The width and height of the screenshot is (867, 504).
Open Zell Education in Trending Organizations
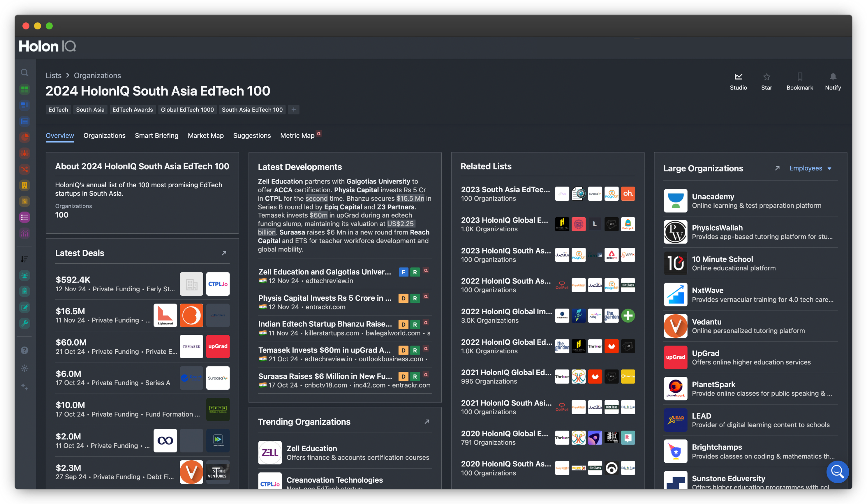[345, 453]
